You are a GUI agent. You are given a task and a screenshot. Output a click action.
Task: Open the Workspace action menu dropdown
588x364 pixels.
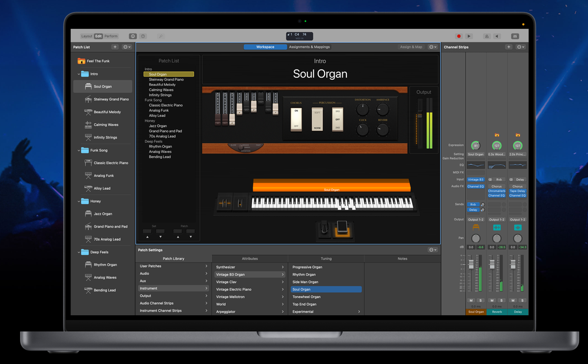[x=433, y=47]
